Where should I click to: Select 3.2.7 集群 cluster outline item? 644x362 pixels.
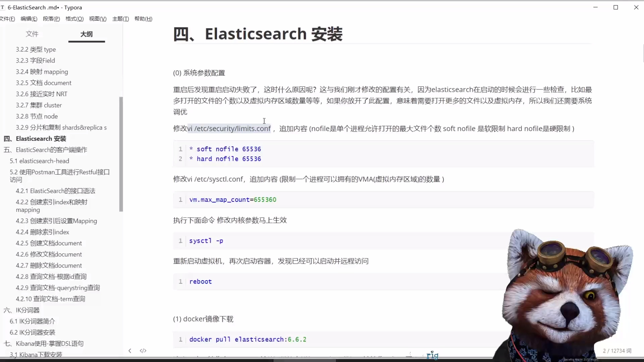pos(39,105)
